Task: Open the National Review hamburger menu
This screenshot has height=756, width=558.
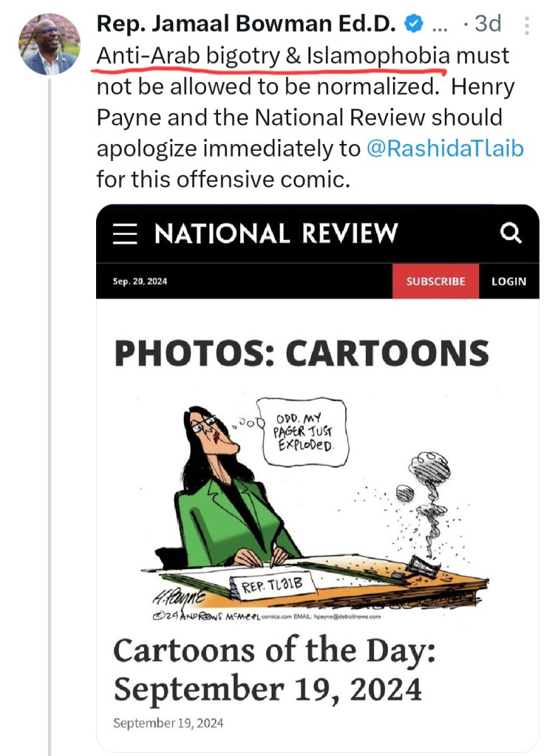Action: coord(126,234)
